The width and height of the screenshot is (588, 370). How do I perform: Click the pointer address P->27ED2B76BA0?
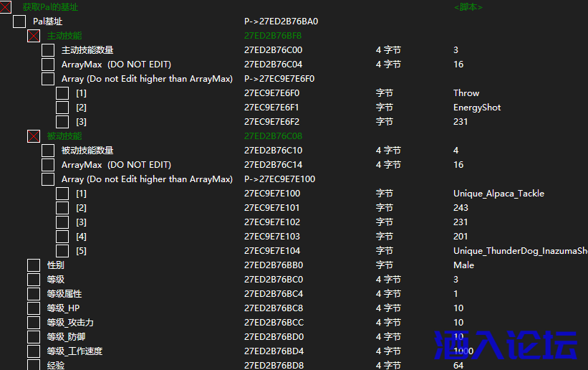point(281,22)
